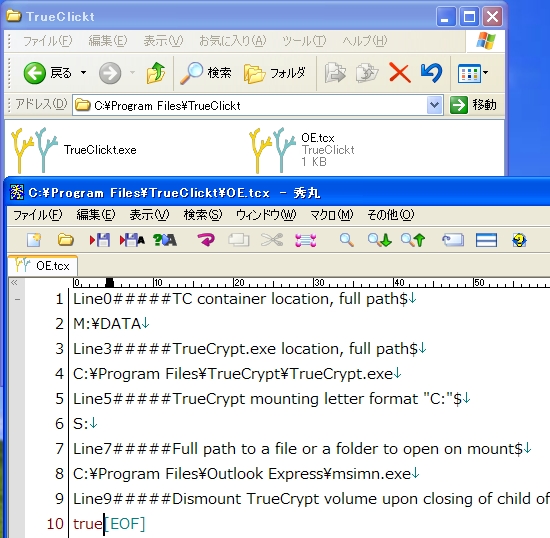Select the OE.tcx file in Explorer
This screenshot has height=538, width=550.
pos(302,150)
